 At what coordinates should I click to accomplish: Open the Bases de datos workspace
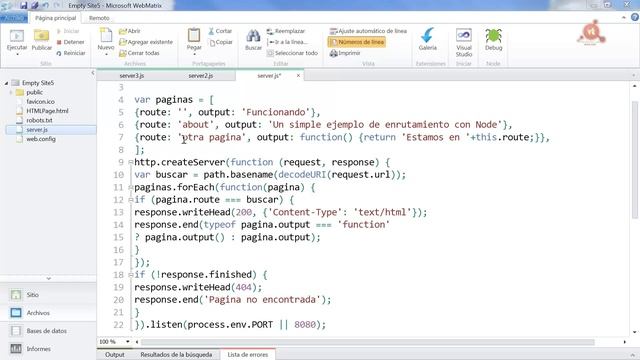[48, 331]
